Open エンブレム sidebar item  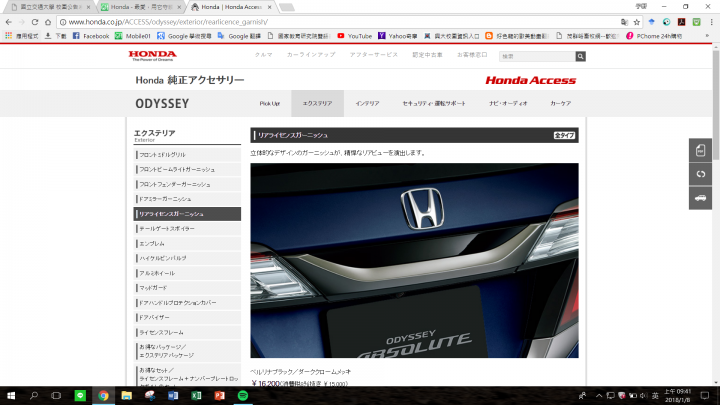tap(187, 243)
